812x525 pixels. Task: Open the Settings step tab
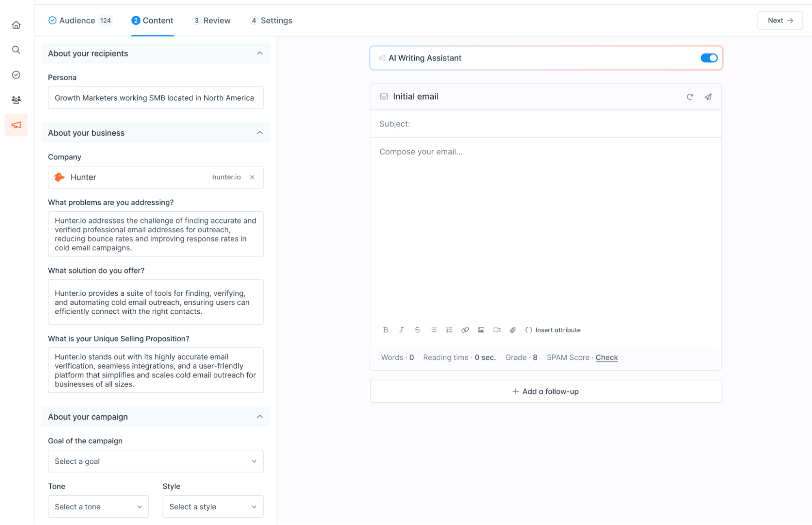coord(271,20)
